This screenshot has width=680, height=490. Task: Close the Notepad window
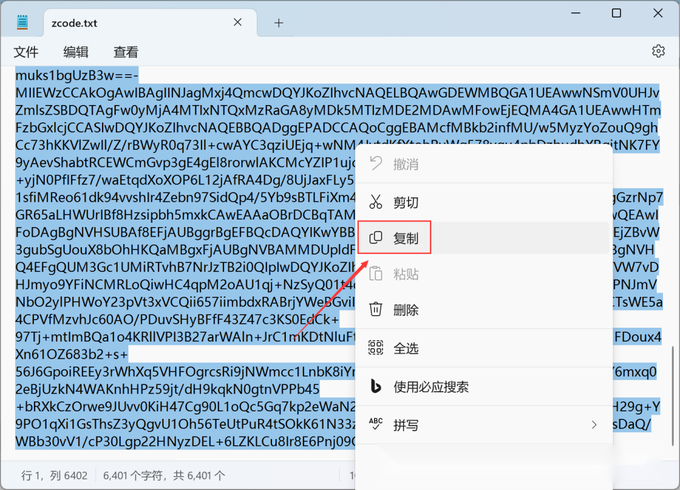[658, 13]
